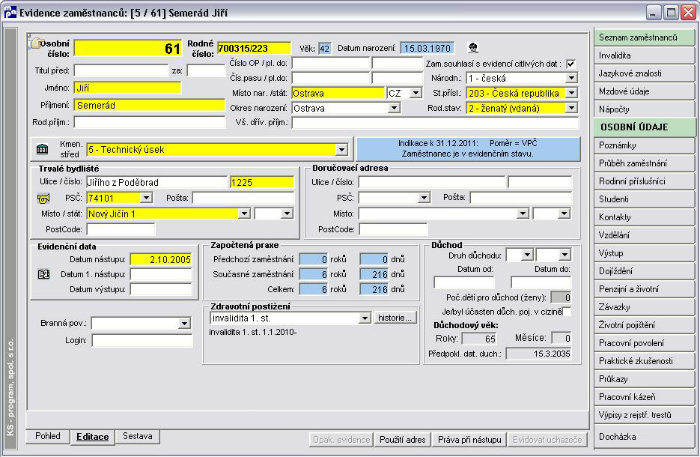Toggle consent to sensitive data evidence checkbox
This screenshot has height=457, width=700.
point(570,63)
